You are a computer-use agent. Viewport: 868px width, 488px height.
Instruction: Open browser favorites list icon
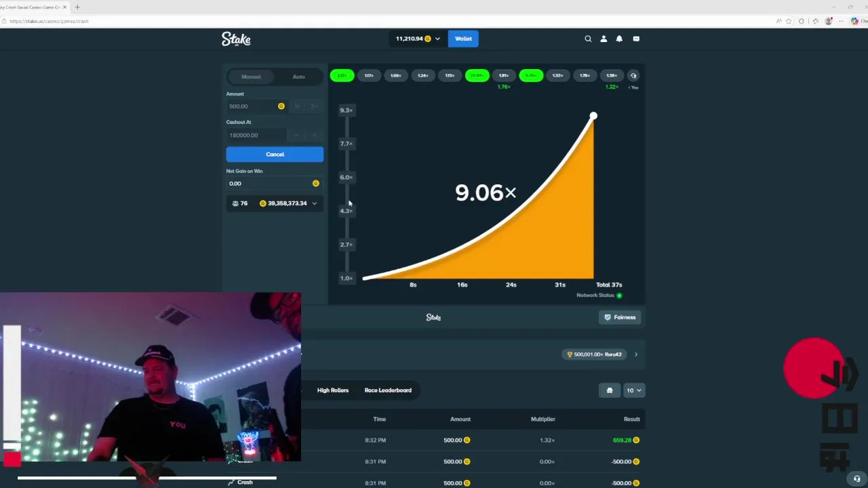pyautogui.click(x=815, y=21)
